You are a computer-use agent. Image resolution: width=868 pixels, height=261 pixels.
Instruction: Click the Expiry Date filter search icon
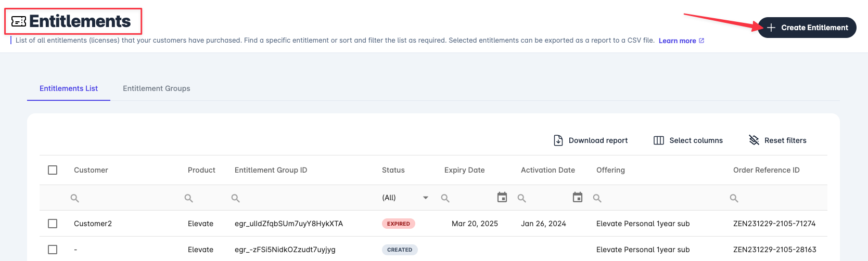coord(445,198)
